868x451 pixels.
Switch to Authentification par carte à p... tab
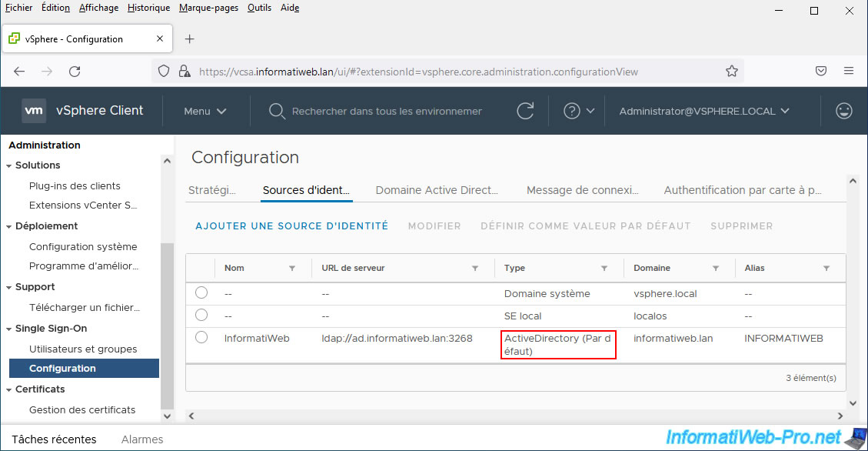point(743,190)
